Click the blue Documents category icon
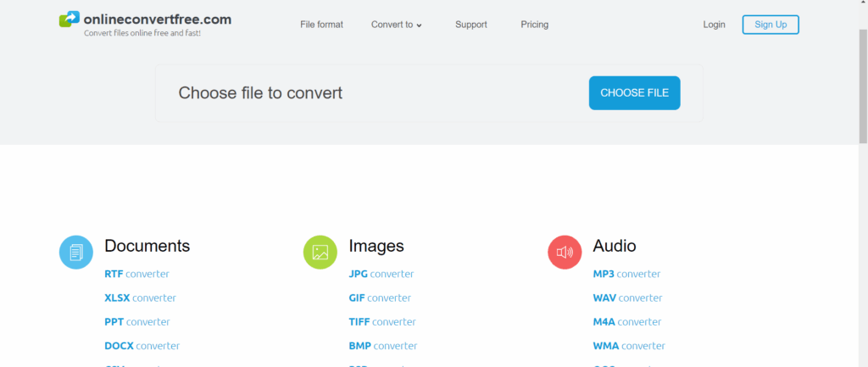Viewport: 868px width, 367px height. (76, 252)
